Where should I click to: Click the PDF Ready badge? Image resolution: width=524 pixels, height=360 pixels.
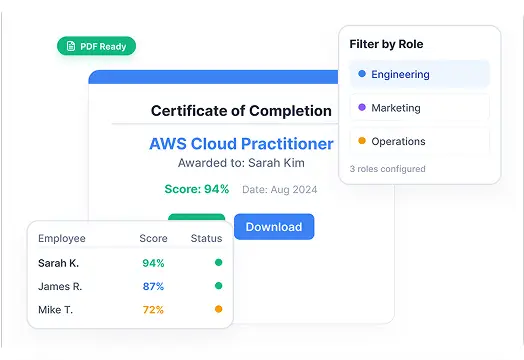[x=97, y=46]
